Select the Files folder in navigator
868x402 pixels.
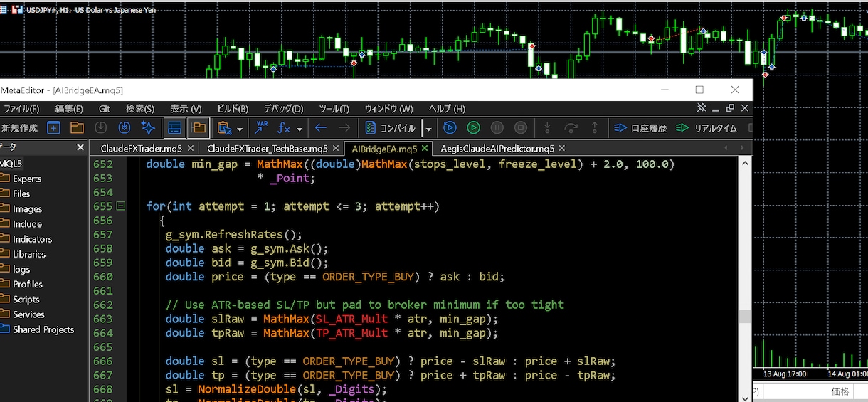tap(21, 194)
